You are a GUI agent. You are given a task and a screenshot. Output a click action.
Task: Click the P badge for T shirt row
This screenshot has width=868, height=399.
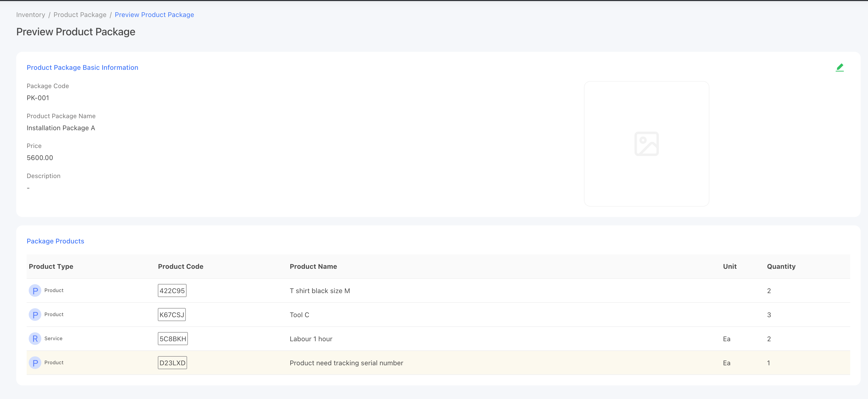(35, 290)
